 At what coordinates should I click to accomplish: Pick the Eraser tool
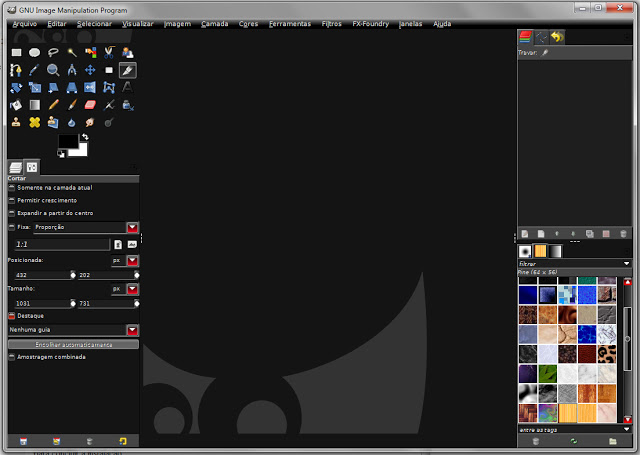90,104
